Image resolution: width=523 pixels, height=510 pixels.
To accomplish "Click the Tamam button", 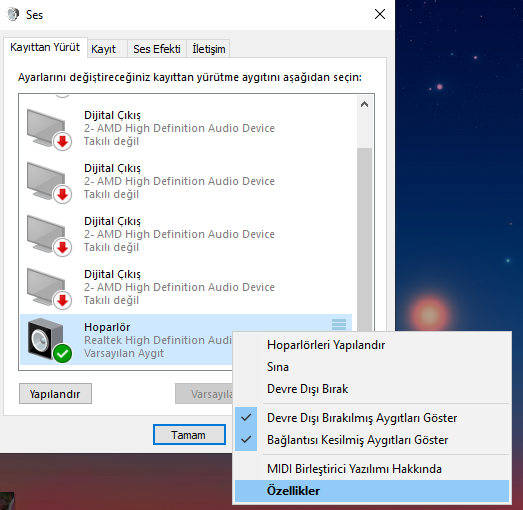I will pos(189,435).
